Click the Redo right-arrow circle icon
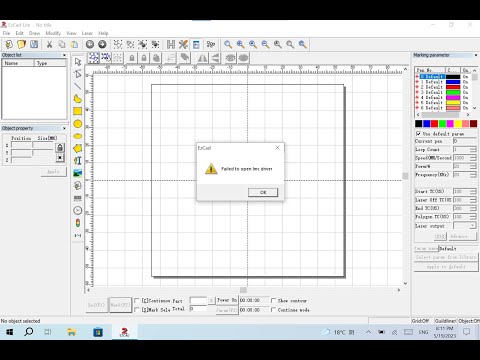This screenshot has width=480, height=360. pos(102,44)
